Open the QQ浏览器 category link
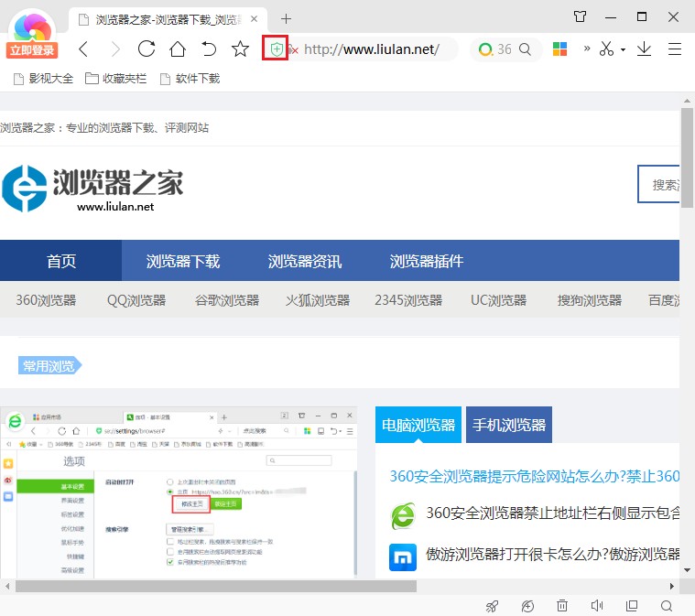Viewport: 695px width, 616px height. point(136,300)
